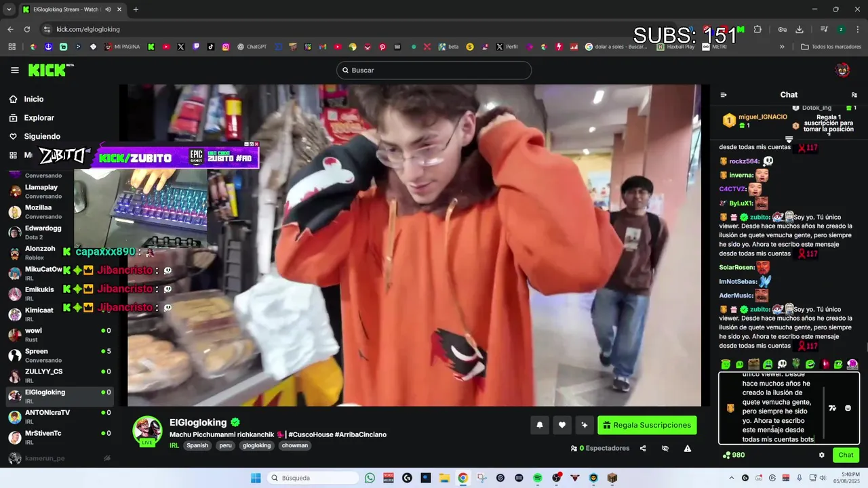This screenshot has height=488, width=868.
Task: Go back with browser back arrow
Action: tap(10, 29)
